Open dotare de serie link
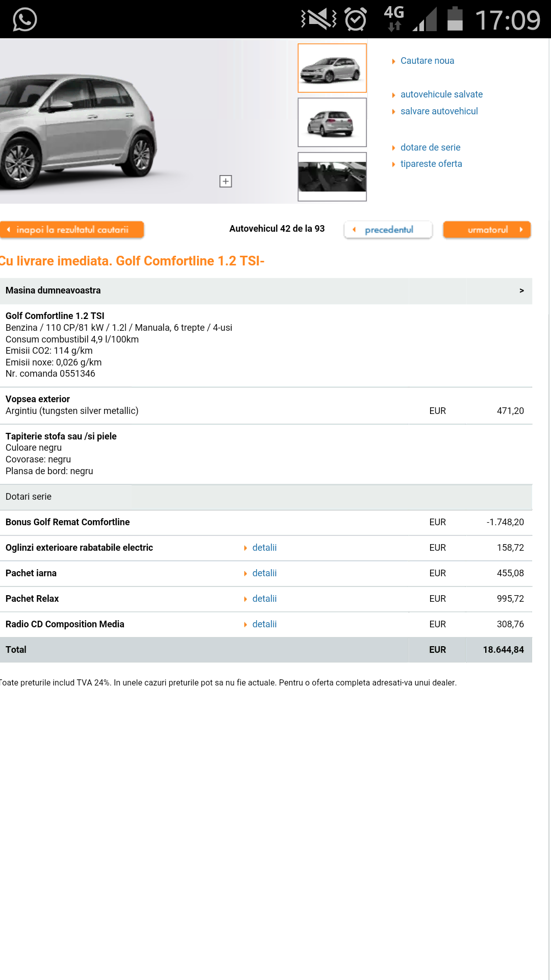Viewport: 551px width, 980px height. 430,148
